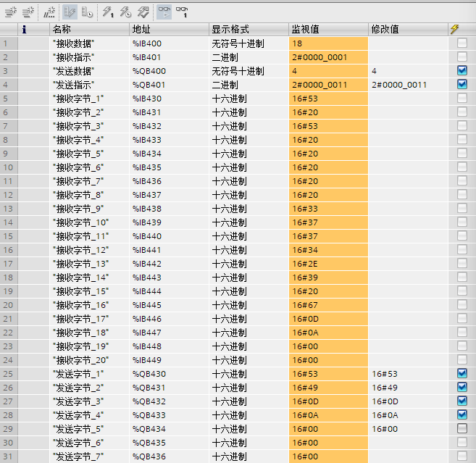Insert a comment line via toolbar
Screen dimensions: 476x463
[50, 12]
